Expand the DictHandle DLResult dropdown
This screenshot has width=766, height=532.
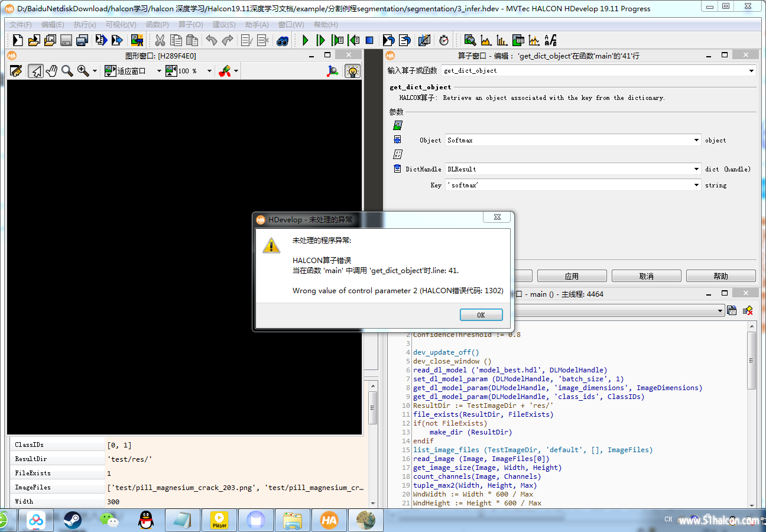[x=697, y=169]
